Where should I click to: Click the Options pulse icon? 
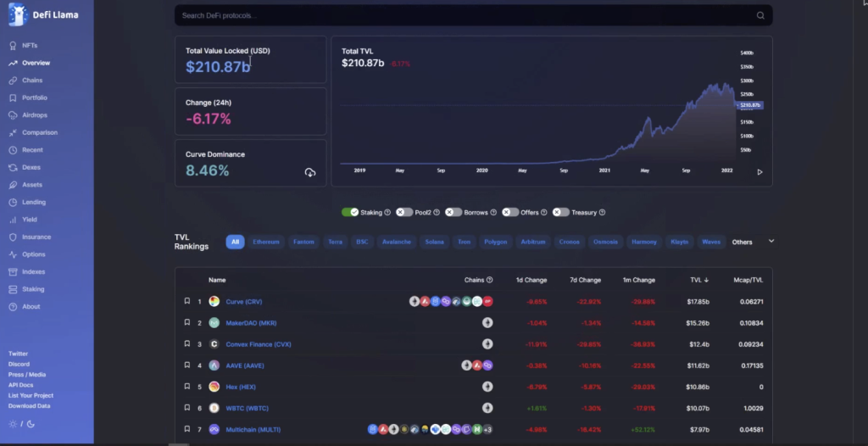[13, 254]
